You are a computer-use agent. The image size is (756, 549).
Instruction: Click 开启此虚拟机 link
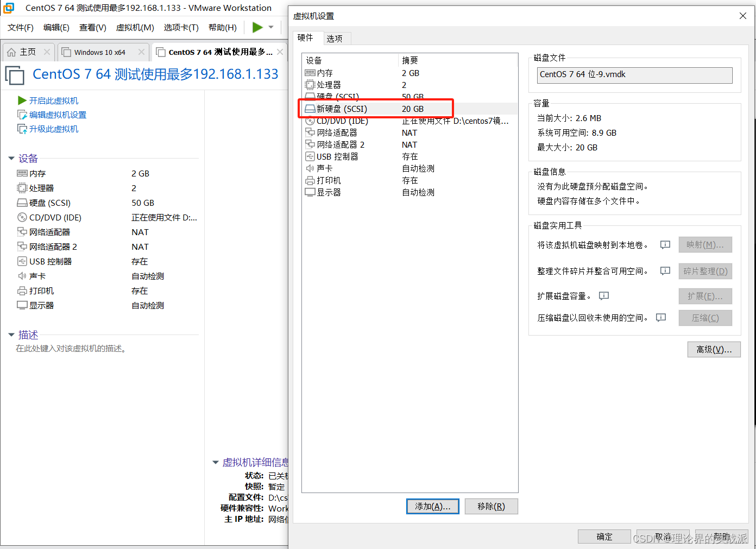[54, 100]
